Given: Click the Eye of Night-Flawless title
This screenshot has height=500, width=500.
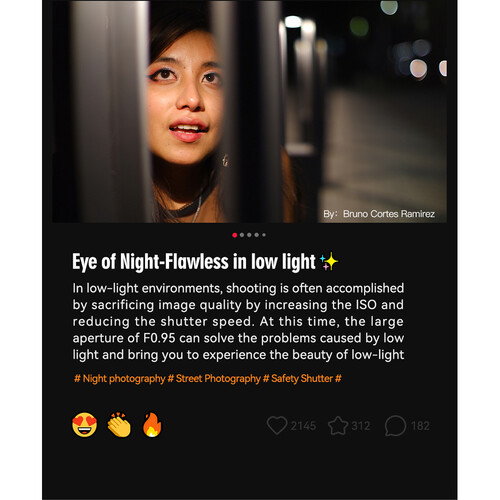Looking at the screenshot, I should click(x=194, y=262).
